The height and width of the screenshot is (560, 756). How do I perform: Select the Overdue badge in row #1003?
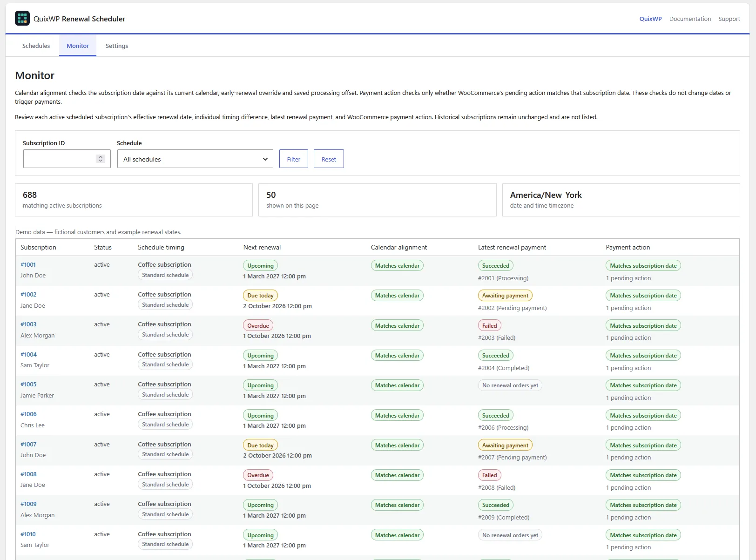(258, 326)
